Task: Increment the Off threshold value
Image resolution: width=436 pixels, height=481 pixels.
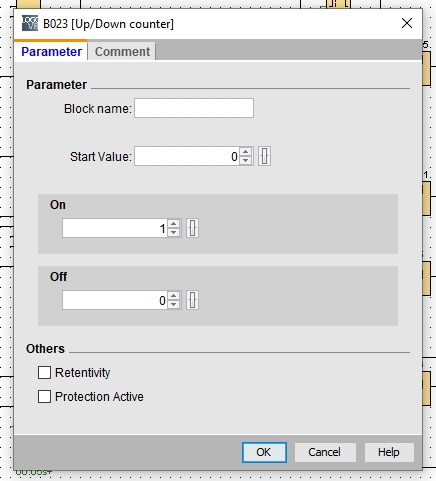Action: (x=173, y=296)
